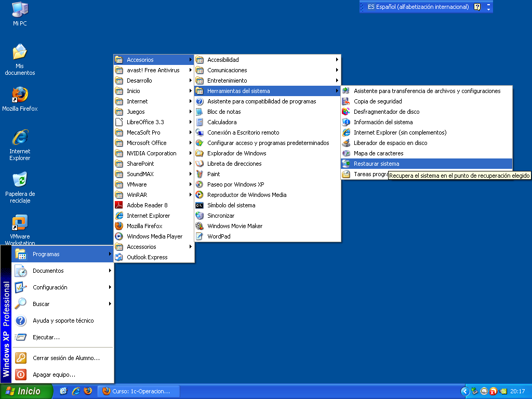Click the Inicio start button
532x399 pixels.
tap(26, 391)
